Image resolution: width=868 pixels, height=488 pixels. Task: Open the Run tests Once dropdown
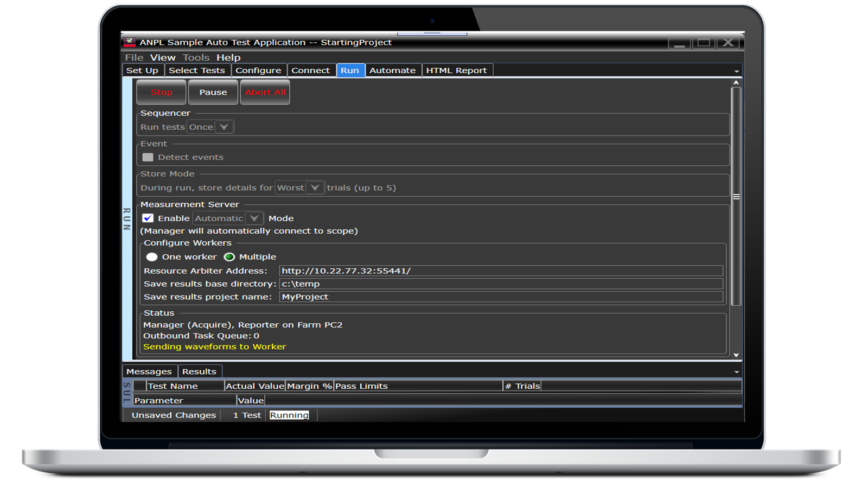[224, 127]
